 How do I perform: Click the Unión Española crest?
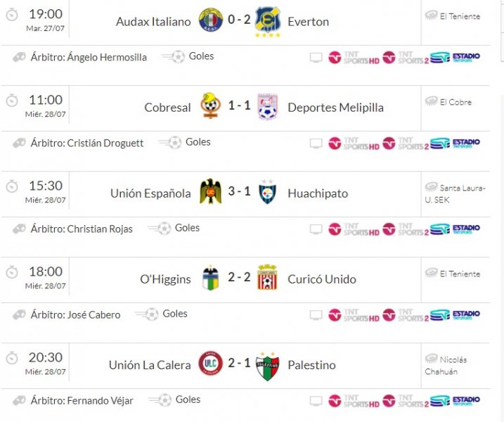pyautogui.click(x=210, y=193)
